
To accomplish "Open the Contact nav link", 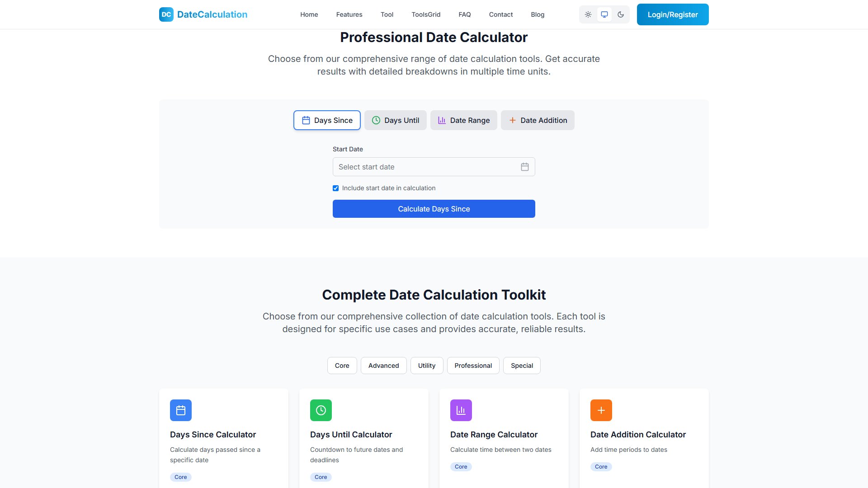I will click(x=501, y=14).
